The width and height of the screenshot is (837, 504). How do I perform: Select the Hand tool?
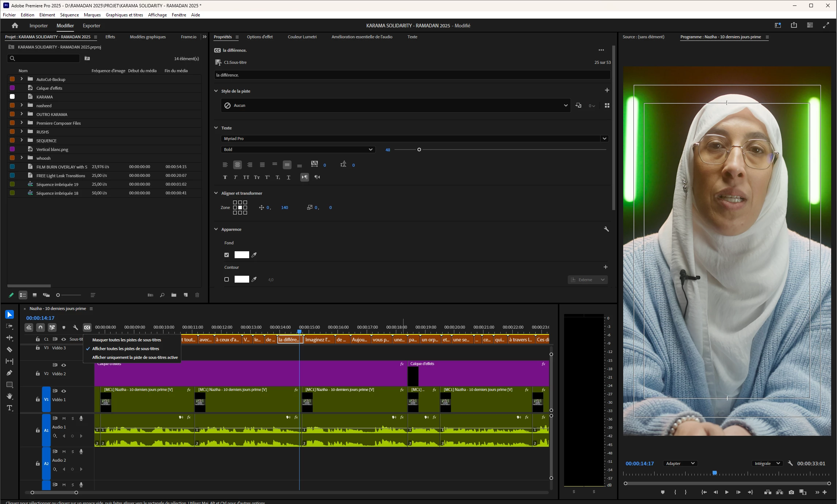9,396
